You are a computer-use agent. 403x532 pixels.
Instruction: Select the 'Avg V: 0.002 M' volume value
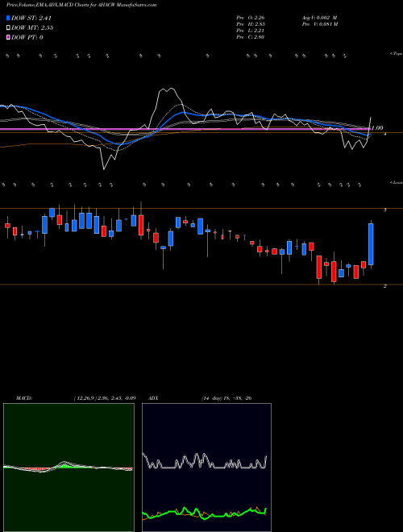click(x=319, y=18)
